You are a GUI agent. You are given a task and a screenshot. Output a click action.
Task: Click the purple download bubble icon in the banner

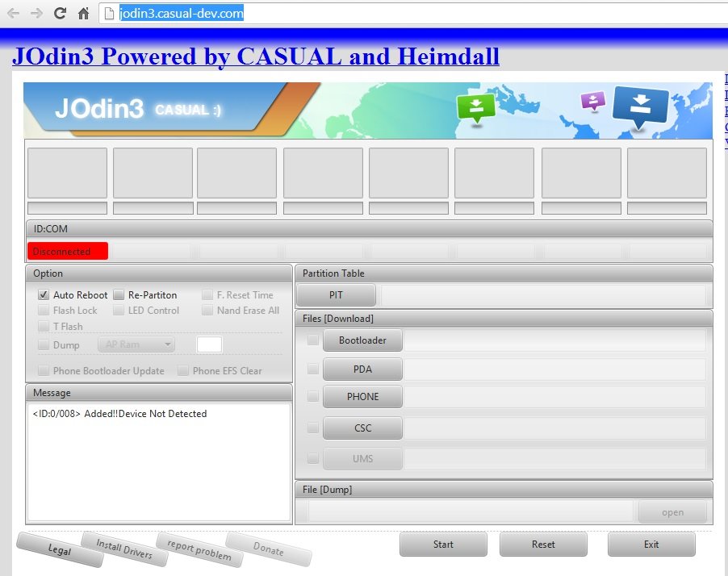click(x=593, y=101)
